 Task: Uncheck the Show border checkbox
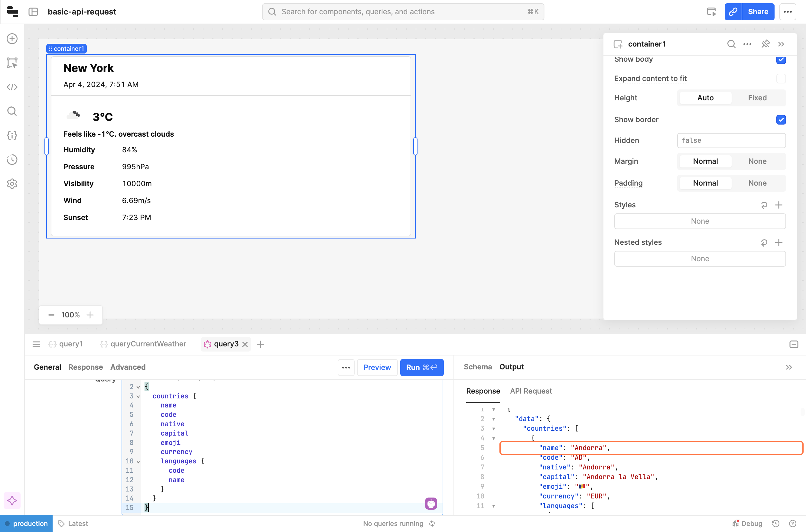[x=781, y=120]
